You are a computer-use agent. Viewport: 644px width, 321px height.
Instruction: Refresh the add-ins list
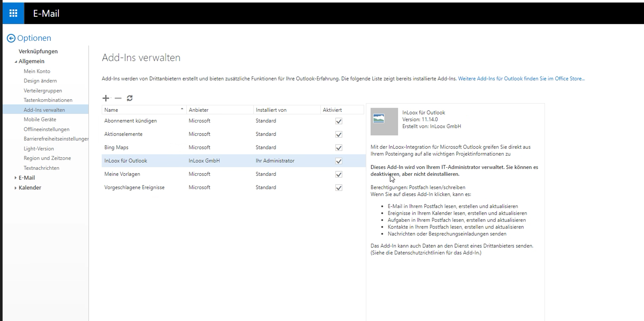click(x=130, y=98)
